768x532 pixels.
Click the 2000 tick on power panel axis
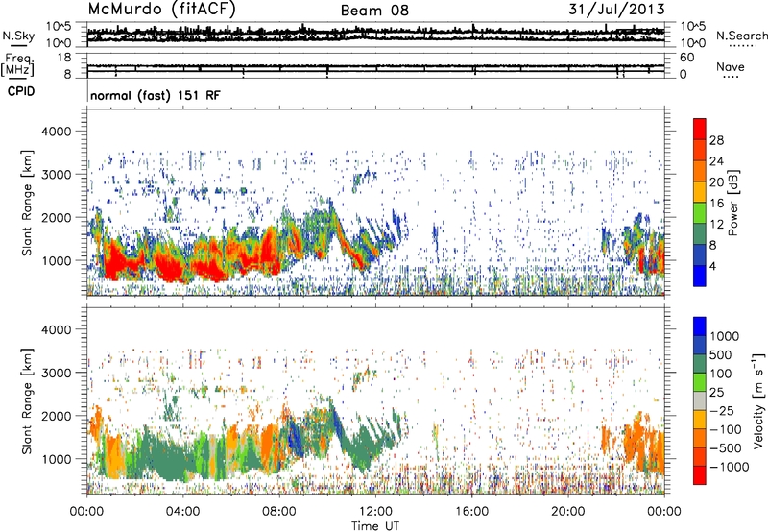[56, 217]
